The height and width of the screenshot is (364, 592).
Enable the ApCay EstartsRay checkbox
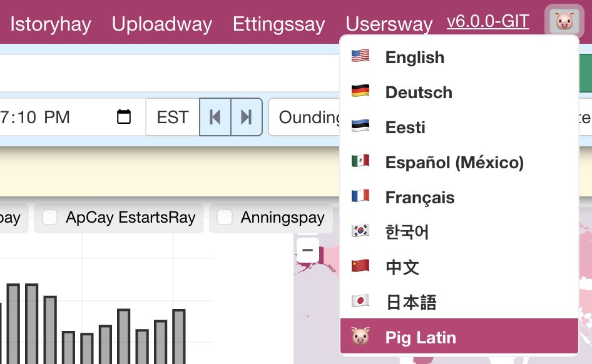click(x=49, y=217)
